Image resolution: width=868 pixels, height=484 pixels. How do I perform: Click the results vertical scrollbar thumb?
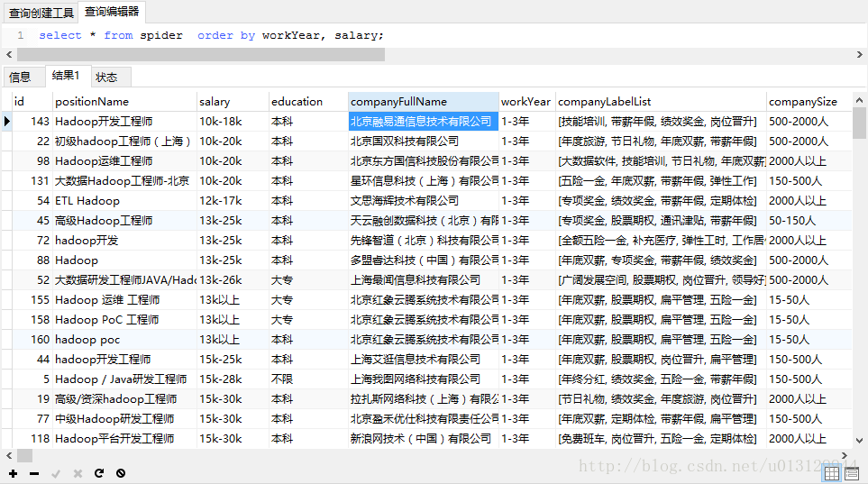click(859, 123)
